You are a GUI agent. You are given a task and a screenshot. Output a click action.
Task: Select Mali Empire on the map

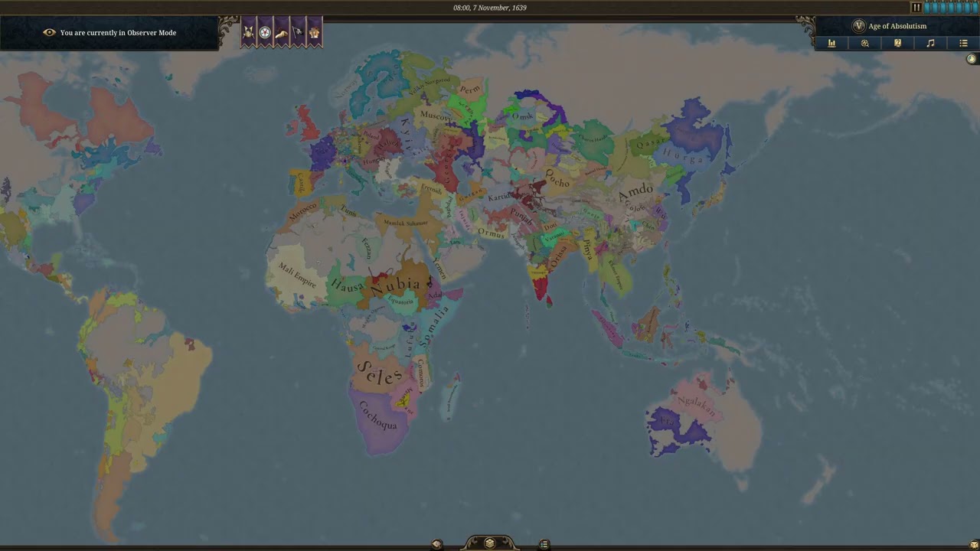click(x=297, y=275)
